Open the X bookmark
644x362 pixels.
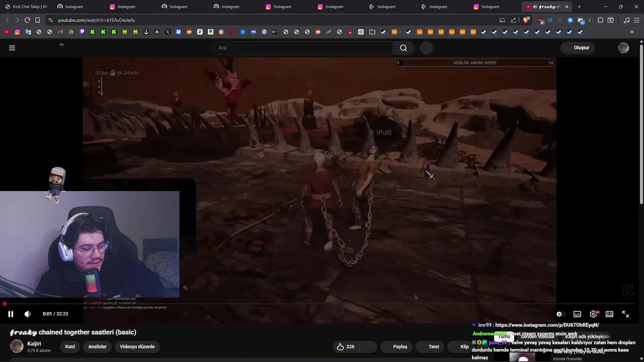pyautogui.click(x=168, y=32)
